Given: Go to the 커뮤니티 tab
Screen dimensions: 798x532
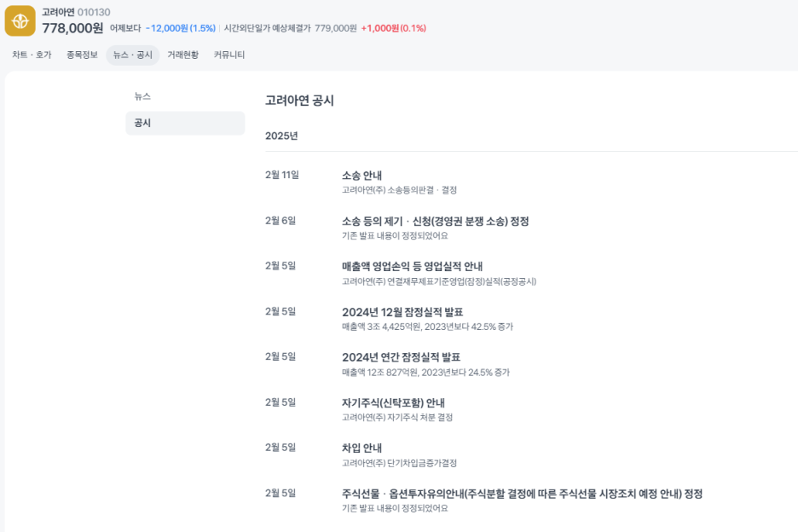Looking at the screenshot, I should click(x=229, y=55).
